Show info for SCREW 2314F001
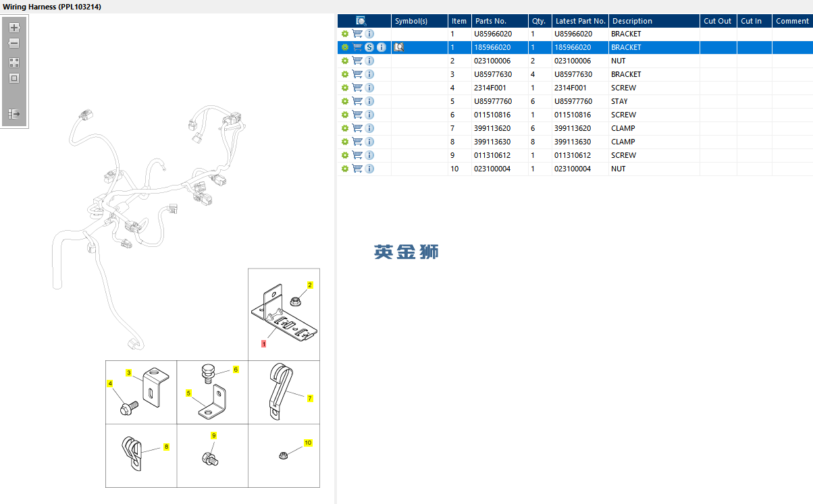 coord(369,88)
